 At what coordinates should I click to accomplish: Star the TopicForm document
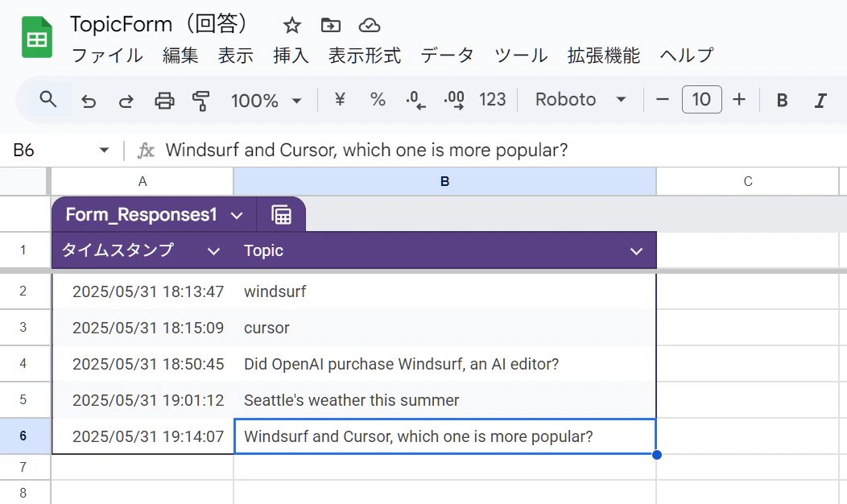click(291, 25)
